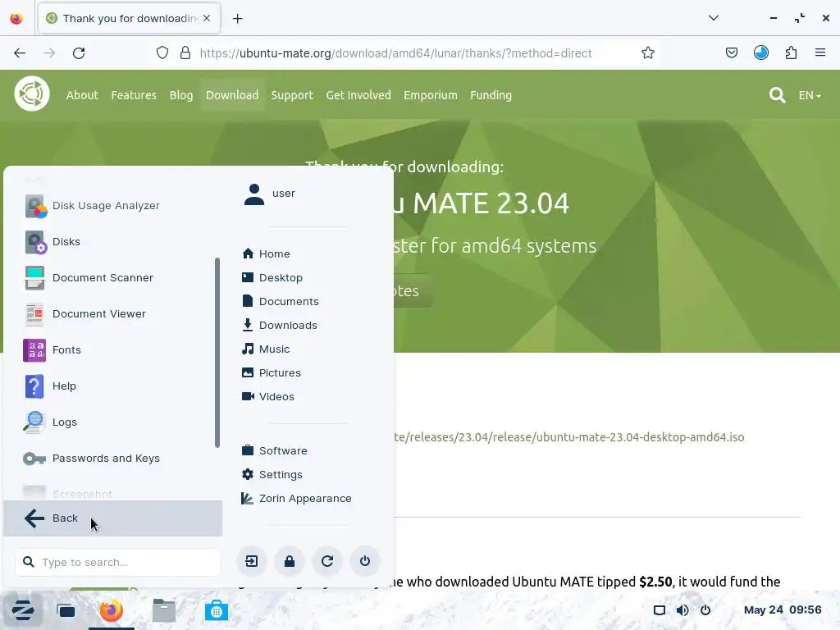Open Passwords and Keys

[112, 458]
